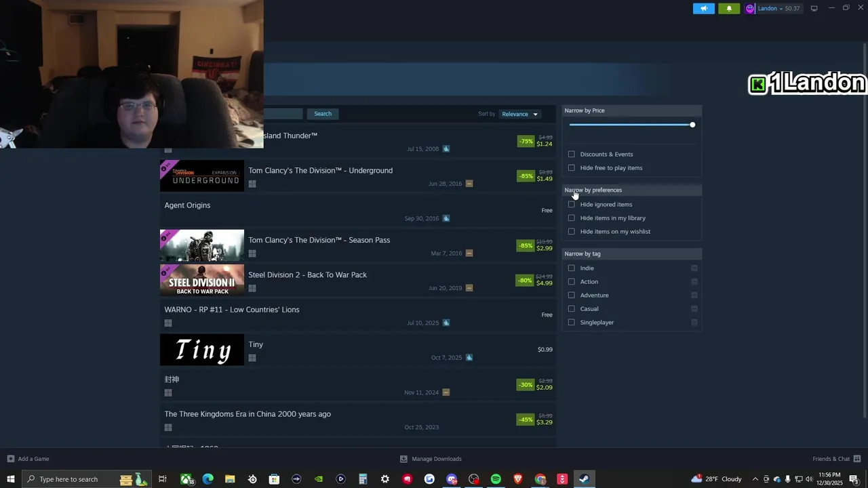Check Hide free to play items
Image resolution: width=868 pixels, height=488 pixels.
571,167
